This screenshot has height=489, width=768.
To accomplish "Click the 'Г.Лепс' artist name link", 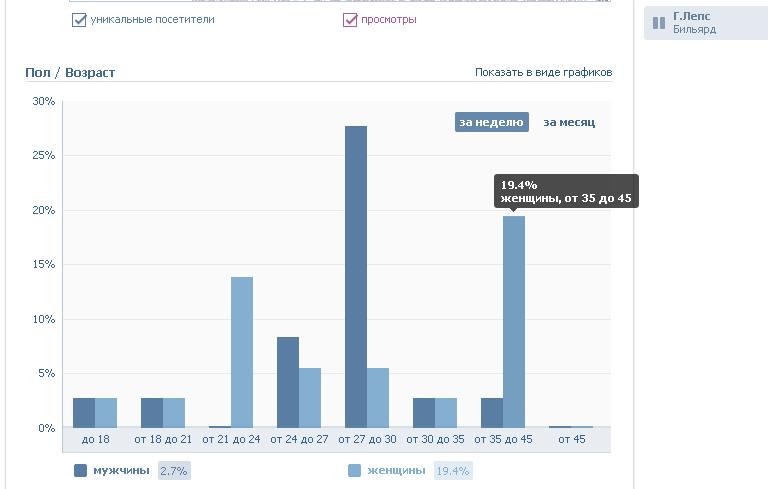I will pos(692,16).
